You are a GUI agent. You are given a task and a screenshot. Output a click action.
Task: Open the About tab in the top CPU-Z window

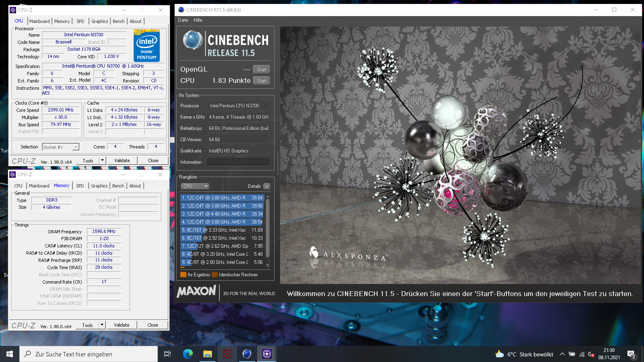point(135,21)
